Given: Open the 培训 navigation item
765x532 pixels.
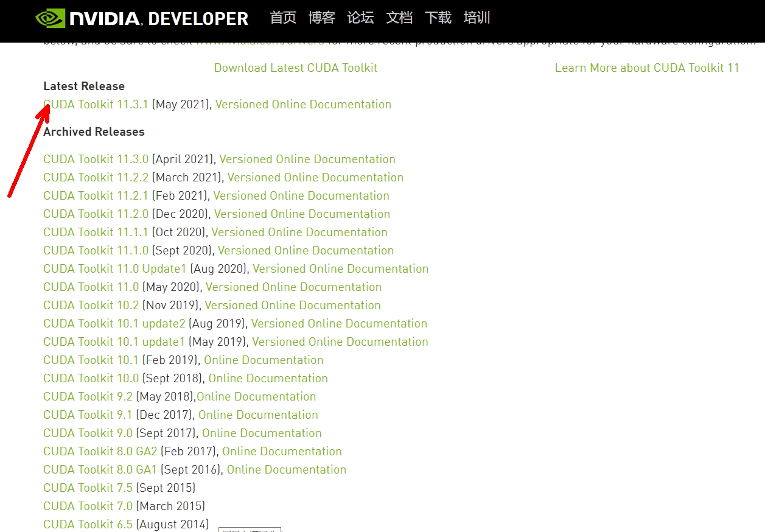Looking at the screenshot, I should [x=477, y=18].
